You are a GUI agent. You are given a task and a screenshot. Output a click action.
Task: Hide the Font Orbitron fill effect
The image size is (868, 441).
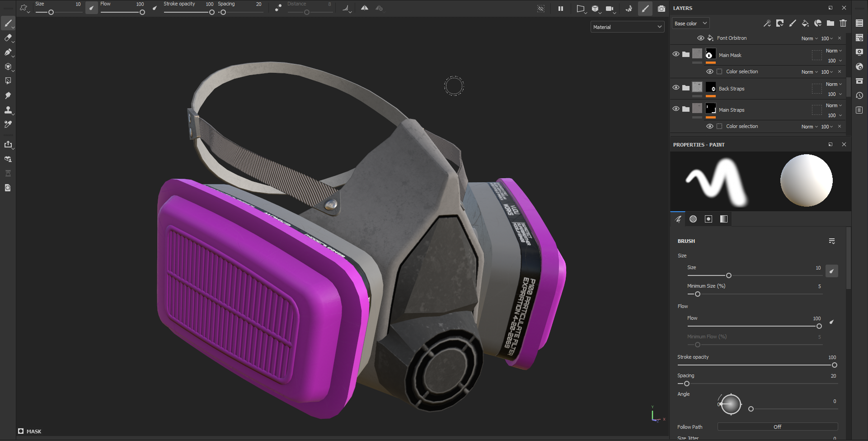pos(700,38)
